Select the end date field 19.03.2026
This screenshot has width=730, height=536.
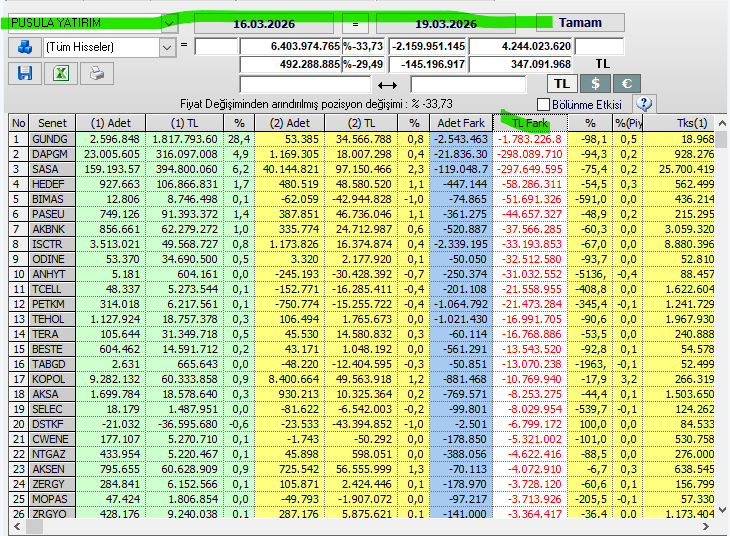pyautogui.click(x=446, y=23)
